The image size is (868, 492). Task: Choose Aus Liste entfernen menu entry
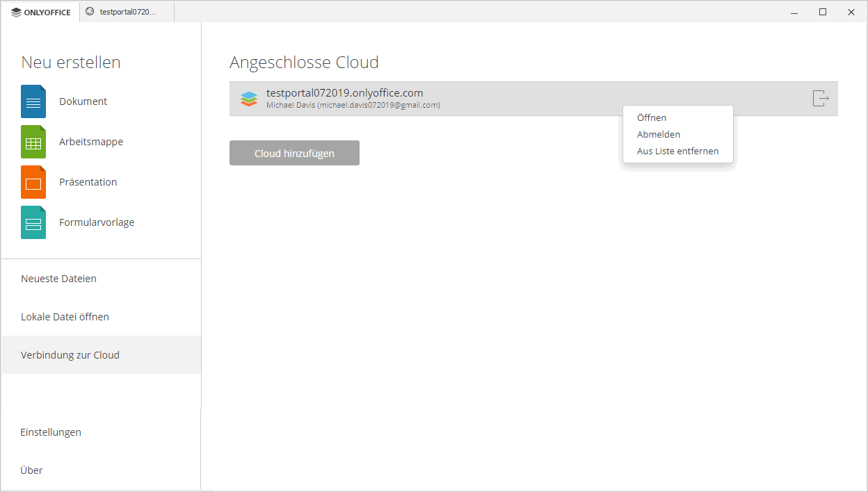(x=678, y=151)
